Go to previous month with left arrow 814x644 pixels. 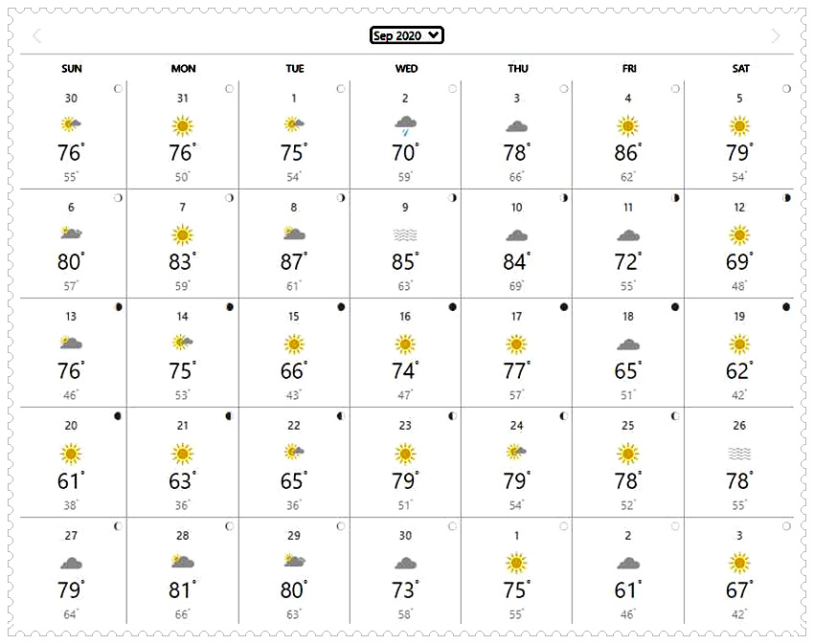(x=36, y=35)
